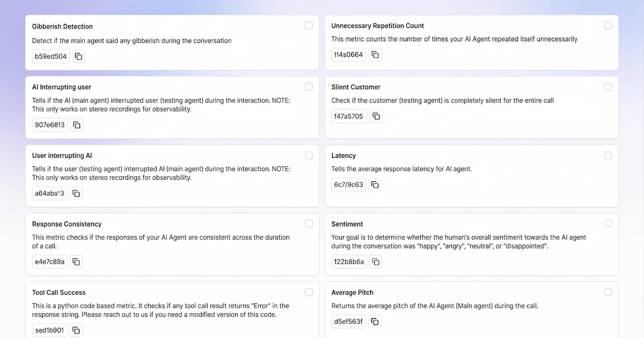Click the e4e7c89a ID chip
Screen dimensions: 644x338
(50, 262)
